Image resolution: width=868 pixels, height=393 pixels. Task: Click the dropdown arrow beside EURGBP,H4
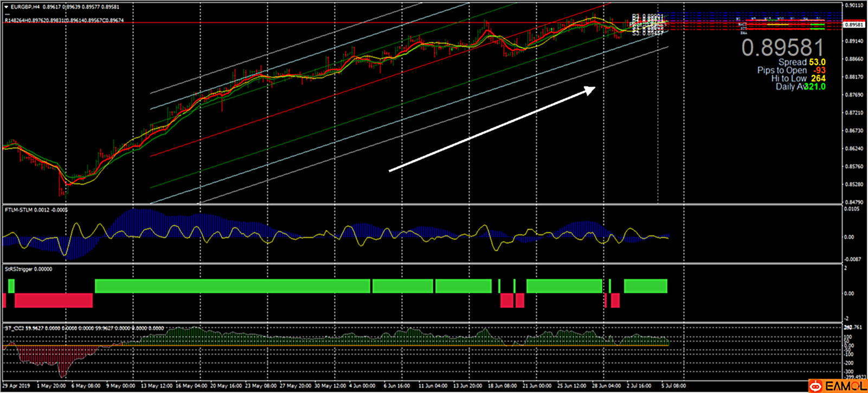coord(7,7)
